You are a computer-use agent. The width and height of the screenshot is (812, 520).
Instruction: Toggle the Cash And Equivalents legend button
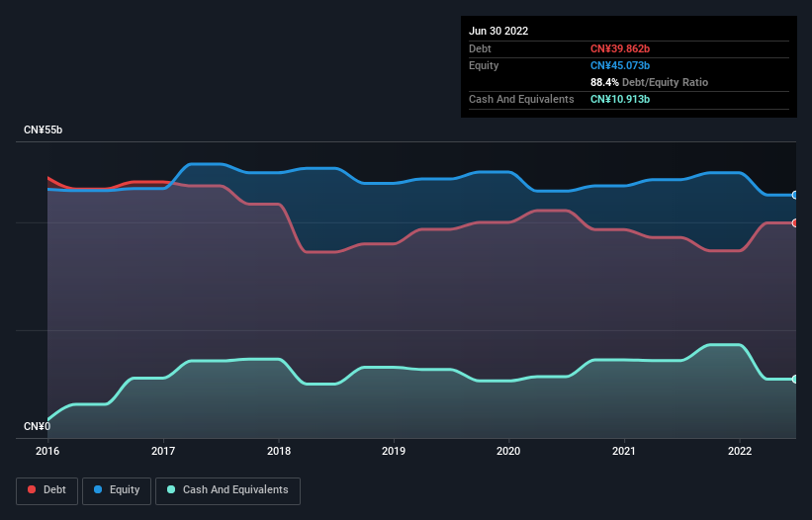[227, 490]
